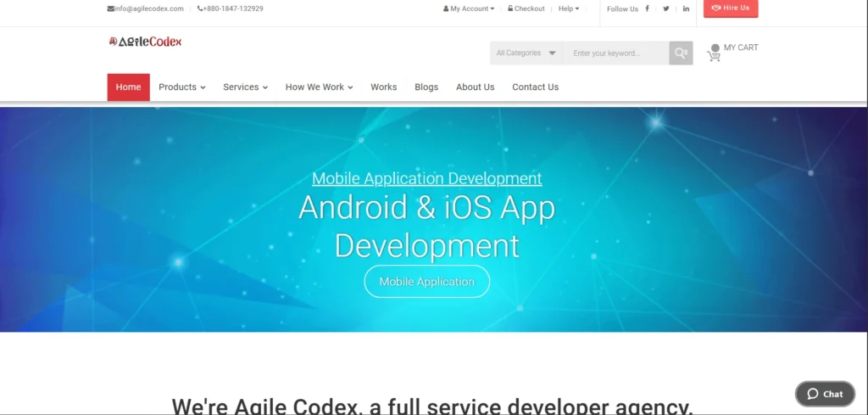Expand the My Account dropdown
The height and width of the screenshot is (415, 868).
[469, 8]
